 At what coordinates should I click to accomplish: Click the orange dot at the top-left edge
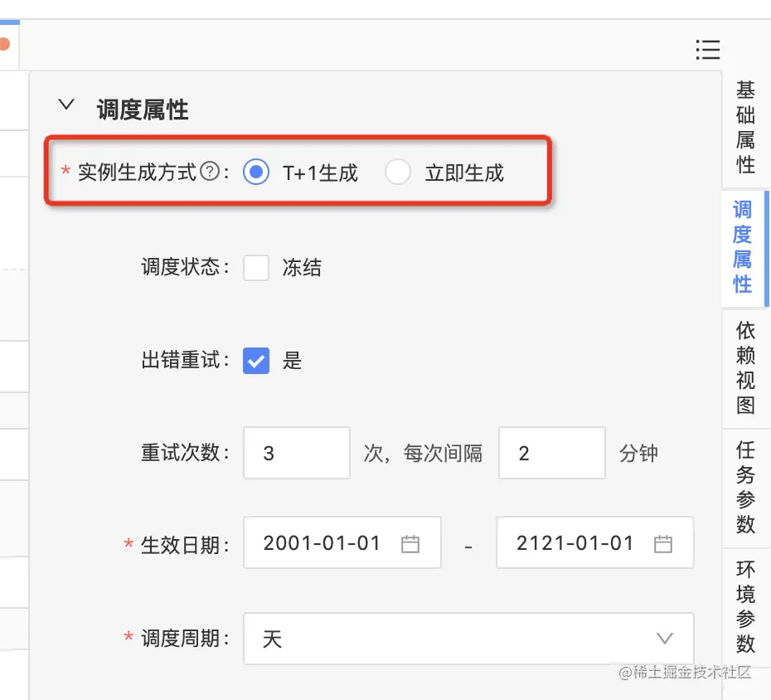[x=3, y=45]
